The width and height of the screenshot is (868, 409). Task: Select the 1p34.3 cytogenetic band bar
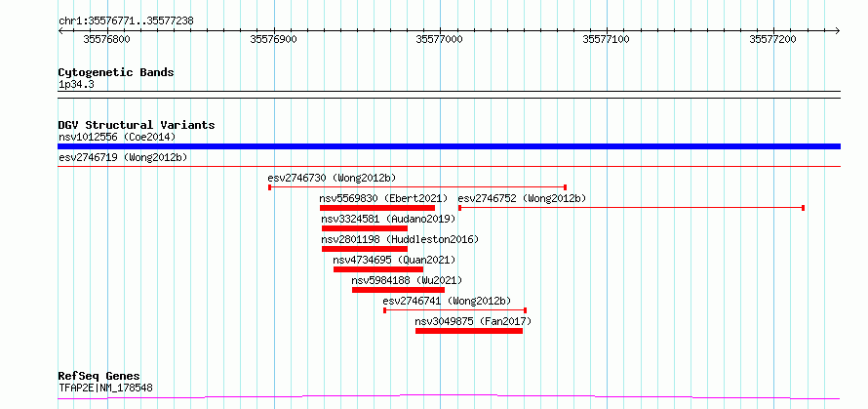pos(449,95)
